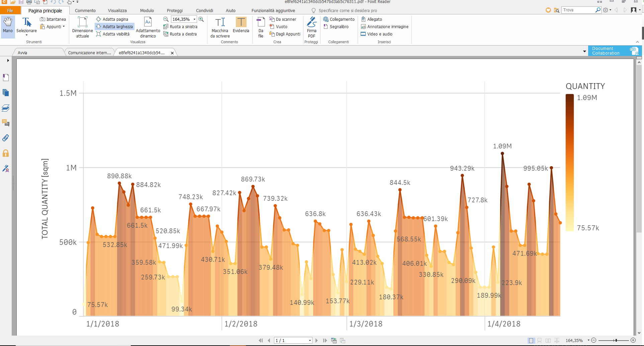Image resolution: width=644 pixels, height=346 pixels.
Task: Open advanced search folder icon
Action: coord(556,10)
